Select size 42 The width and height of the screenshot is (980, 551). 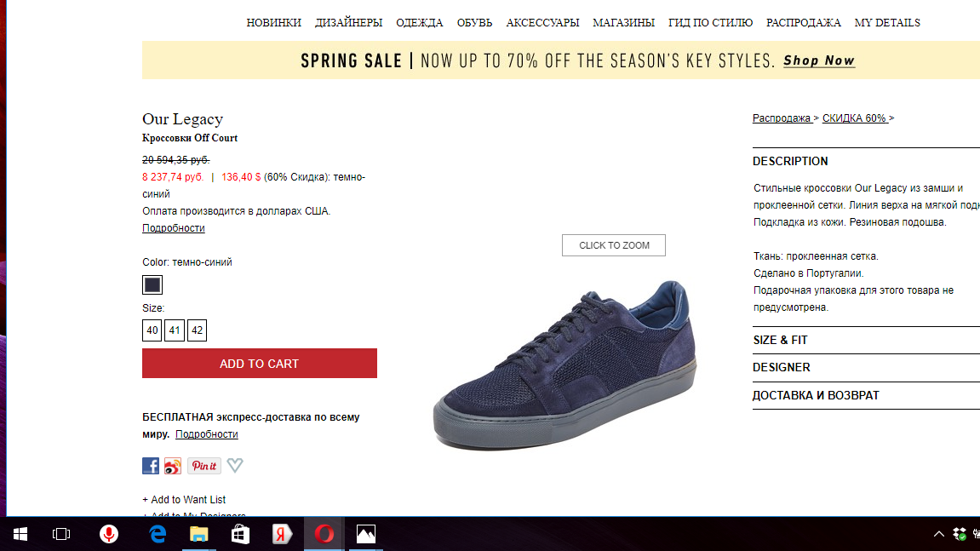[x=197, y=330]
